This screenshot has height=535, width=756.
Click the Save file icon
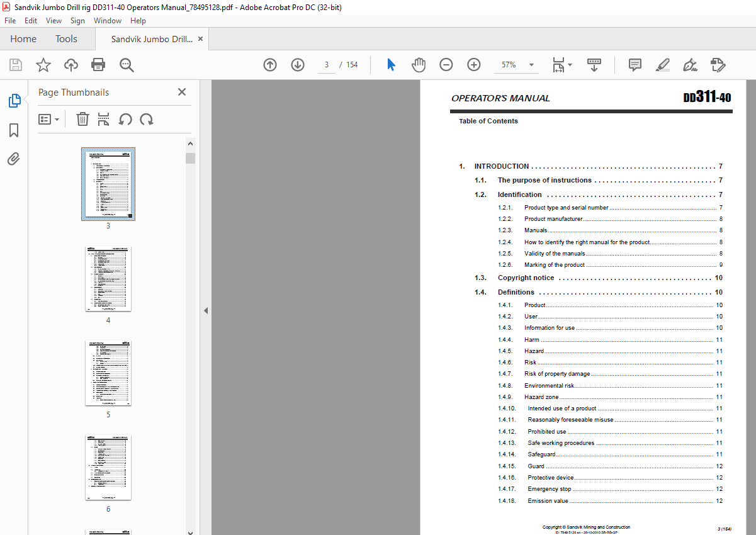[x=16, y=65]
